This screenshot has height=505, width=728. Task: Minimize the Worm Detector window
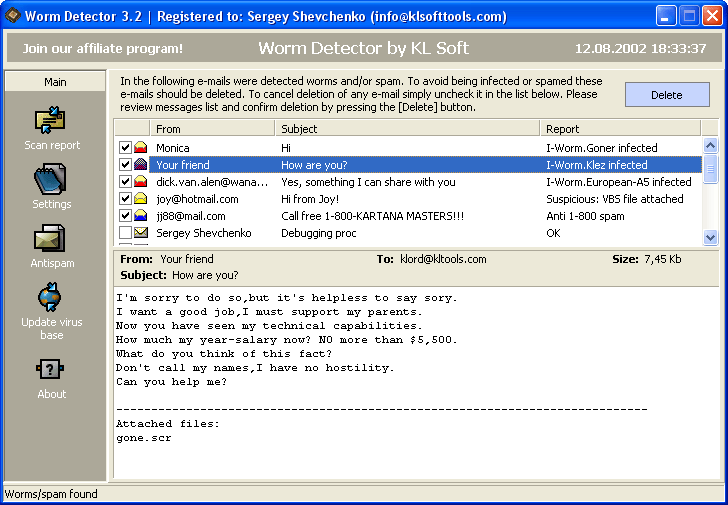point(666,16)
